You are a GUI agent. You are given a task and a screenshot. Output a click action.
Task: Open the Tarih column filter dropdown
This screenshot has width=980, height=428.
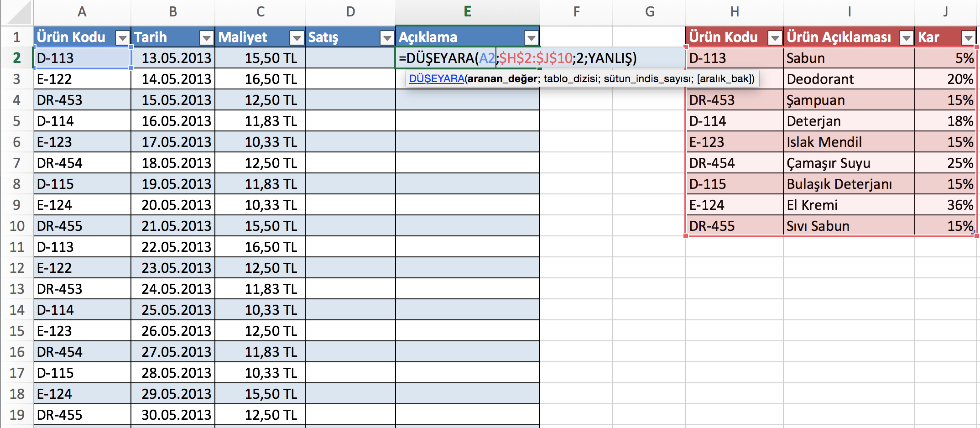pos(207,38)
